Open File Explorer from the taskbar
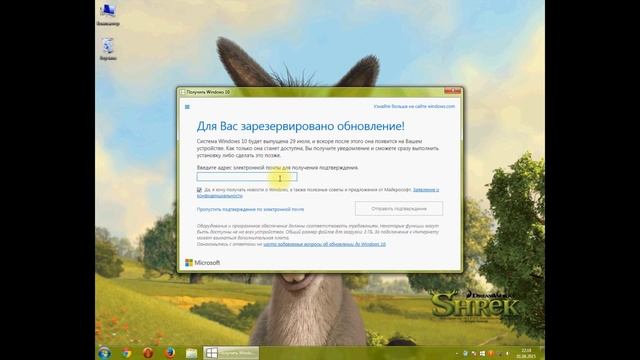This screenshot has height=360, width=640. [x=191, y=353]
